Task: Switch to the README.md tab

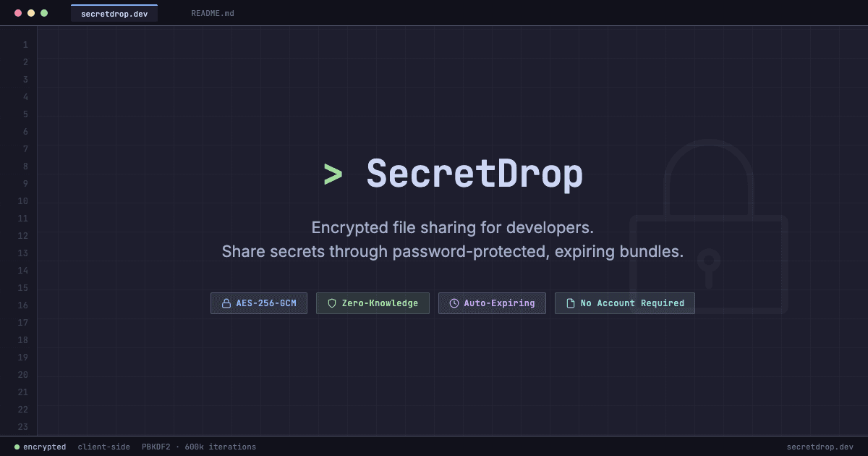Action: [211, 12]
